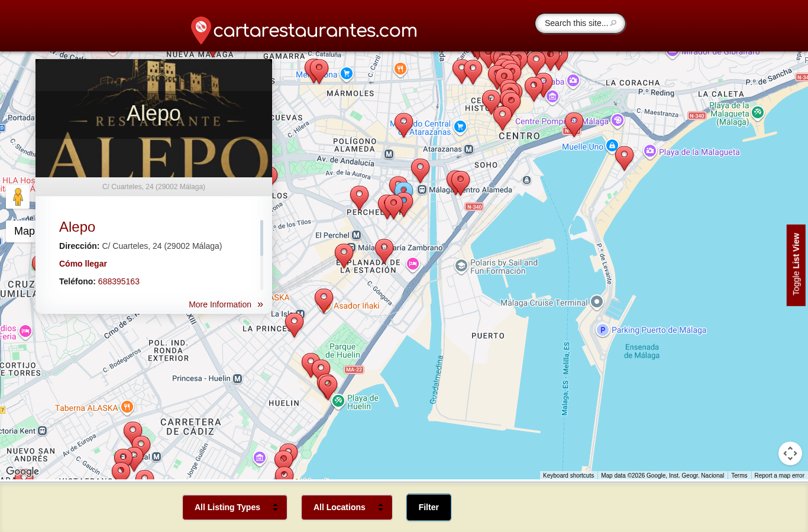Toggle List View side tab

(x=796, y=265)
